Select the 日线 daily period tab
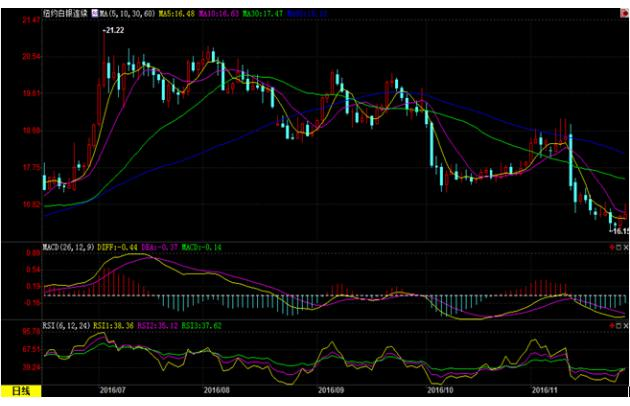The height and width of the screenshot is (406, 630). point(21,391)
